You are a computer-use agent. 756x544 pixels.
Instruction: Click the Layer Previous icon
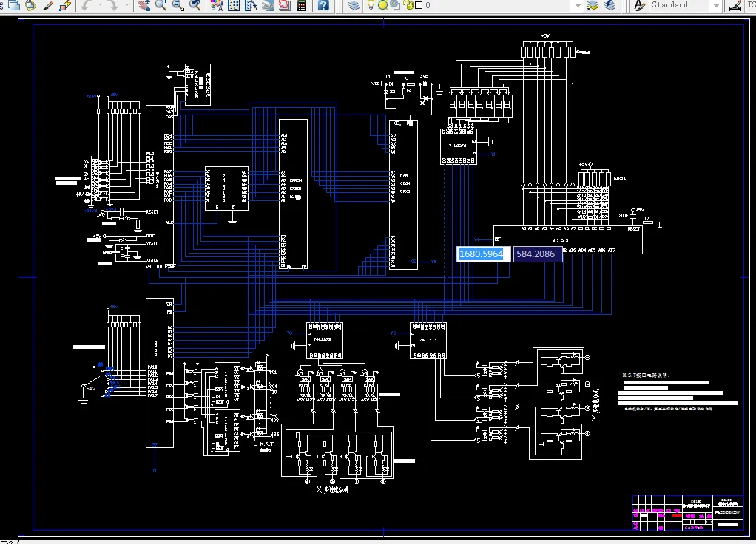(610, 5)
